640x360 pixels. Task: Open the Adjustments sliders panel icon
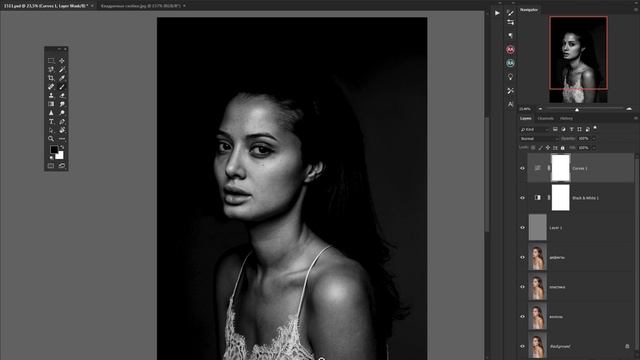pos(510,22)
